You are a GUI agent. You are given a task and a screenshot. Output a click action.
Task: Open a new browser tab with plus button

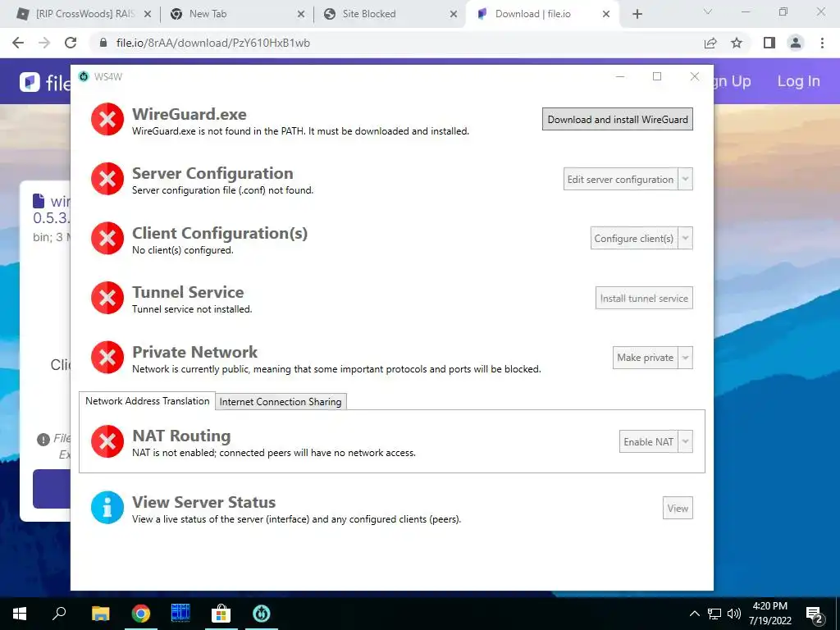[x=637, y=14]
